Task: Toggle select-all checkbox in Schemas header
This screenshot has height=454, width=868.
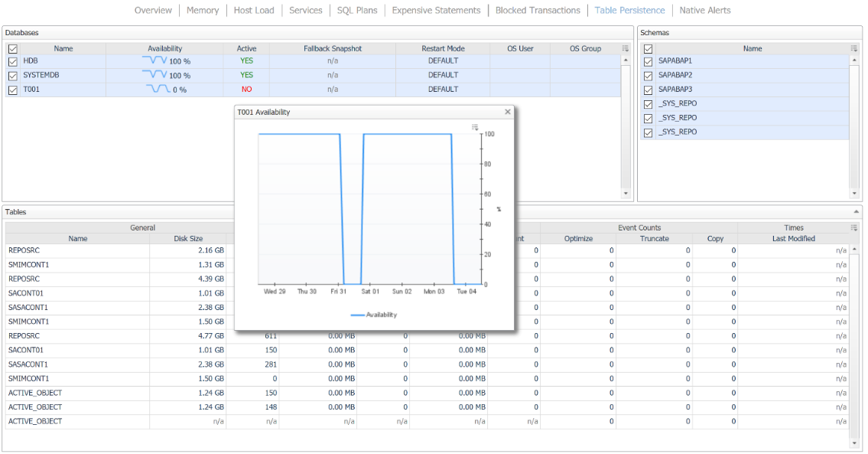Action: (648, 48)
